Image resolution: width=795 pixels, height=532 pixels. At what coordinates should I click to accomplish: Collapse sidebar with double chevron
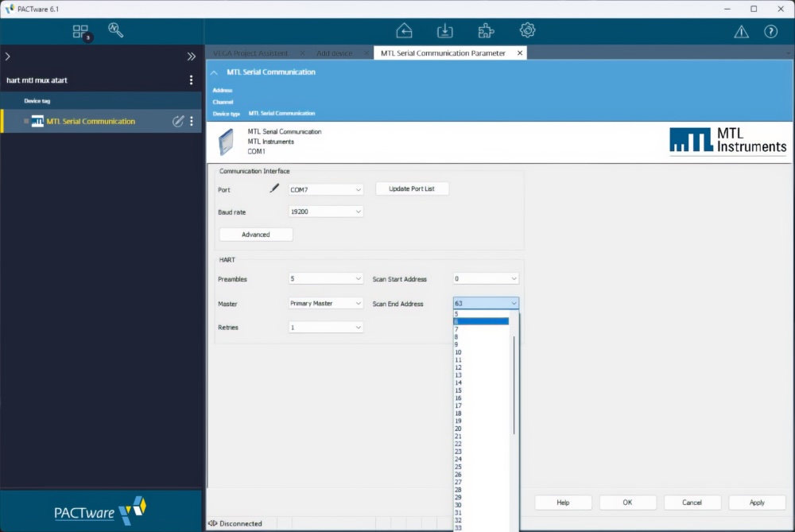pyautogui.click(x=191, y=56)
